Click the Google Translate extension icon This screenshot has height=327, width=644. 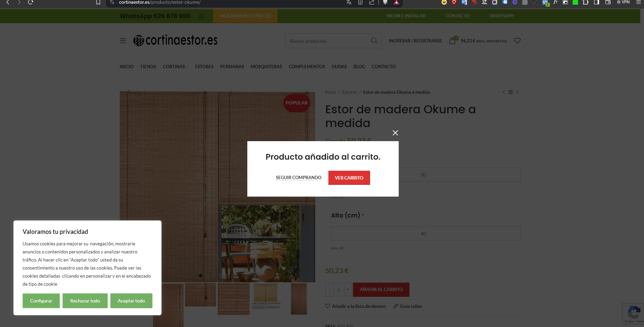click(464, 2)
